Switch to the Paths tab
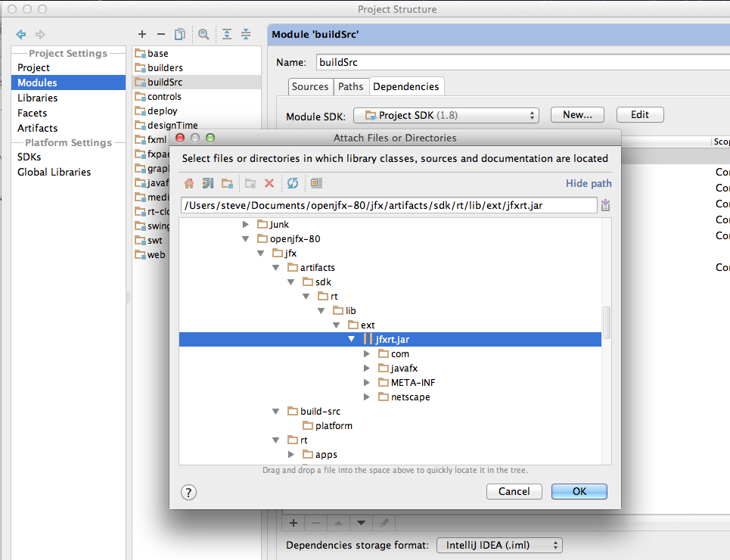730x560 pixels. click(x=350, y=87)
